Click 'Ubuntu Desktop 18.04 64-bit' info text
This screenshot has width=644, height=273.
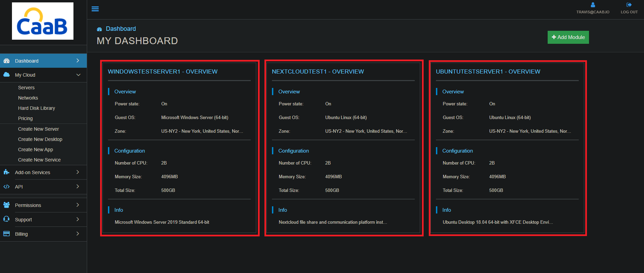click(x=498, y=222)
